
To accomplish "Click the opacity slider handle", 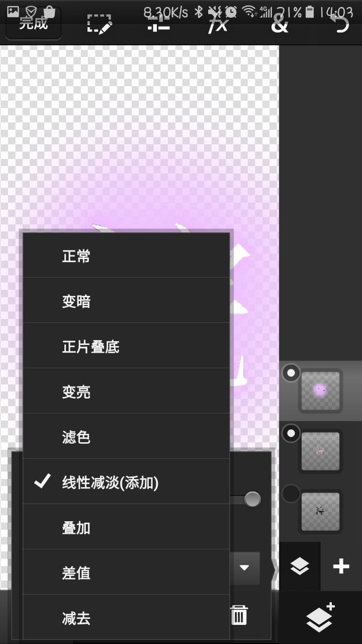I will (x=252, y=500).
